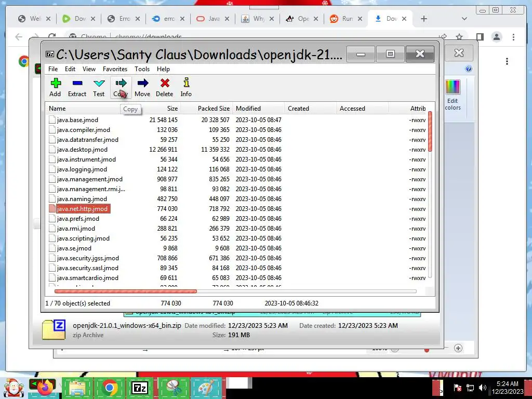Image resolution: width=532 pixels, height=399 pixels.
Task: Go back with Chrome back arrow
Action: point(19,37)
